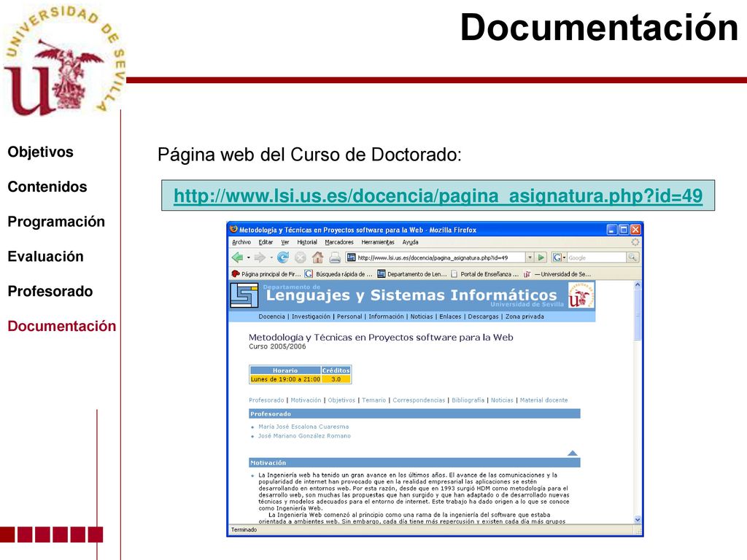The image size is (747, 560).
Task: Open the Archivo menu
Action: click(241, 242)
